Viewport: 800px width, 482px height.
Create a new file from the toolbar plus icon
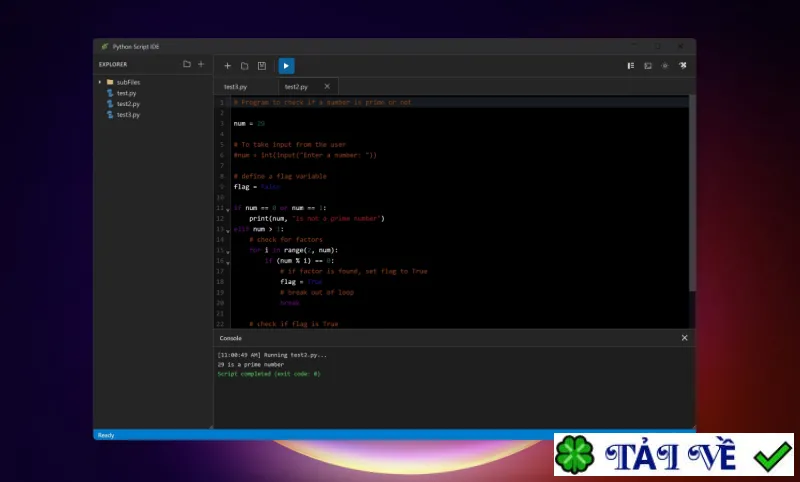[x=228, y=66]
